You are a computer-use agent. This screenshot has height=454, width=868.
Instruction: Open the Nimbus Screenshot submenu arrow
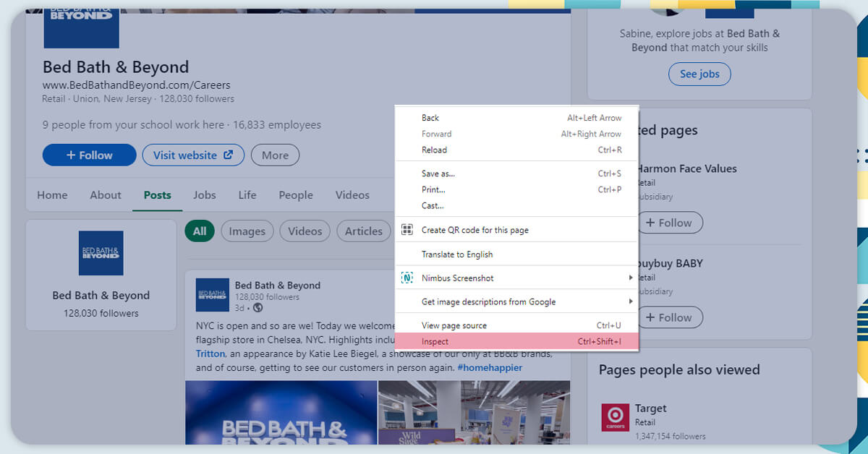631,278
